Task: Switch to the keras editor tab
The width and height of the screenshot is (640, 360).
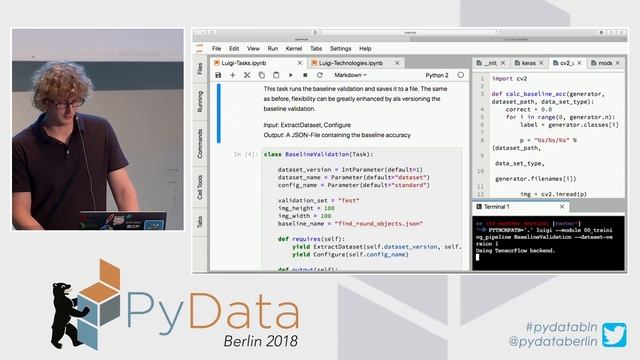Action: 528,63
